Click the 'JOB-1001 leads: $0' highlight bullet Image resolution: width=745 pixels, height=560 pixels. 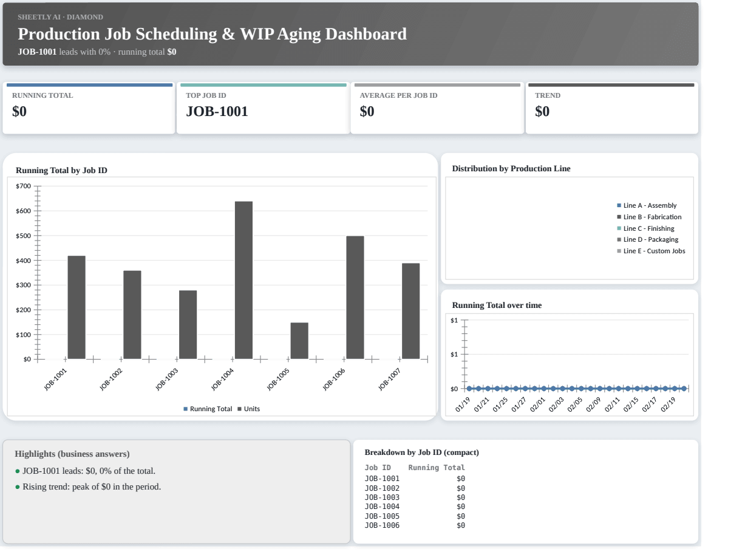click(85, 471)
